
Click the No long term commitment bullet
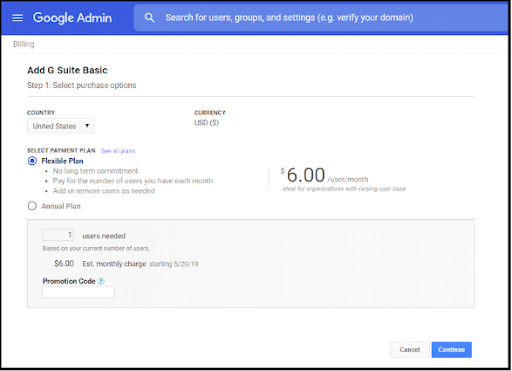(x=95, y=171)
